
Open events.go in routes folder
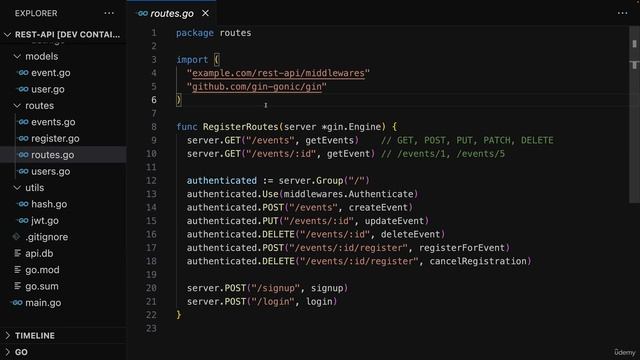coord(53,122)
